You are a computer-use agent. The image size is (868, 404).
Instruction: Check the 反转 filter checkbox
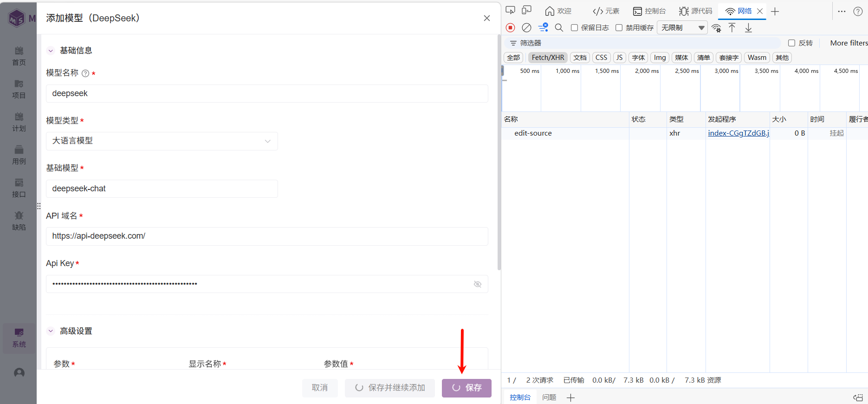pyautogui.click(x=791, y=43)
